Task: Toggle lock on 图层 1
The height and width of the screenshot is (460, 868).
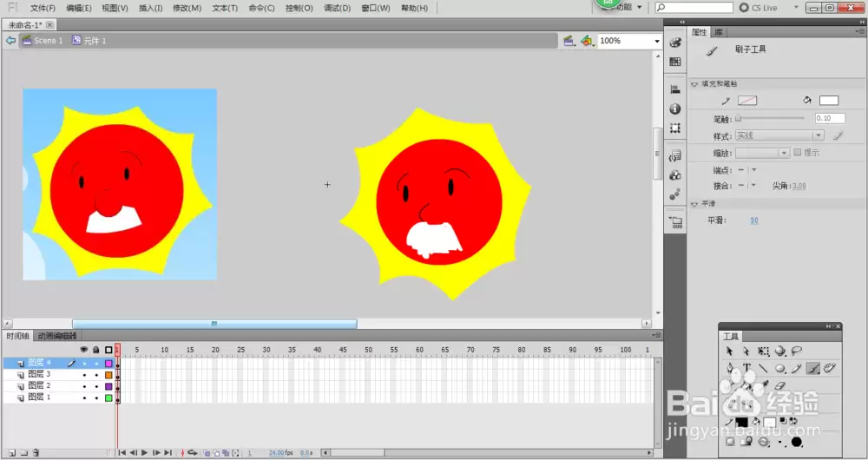Action: [x=96, y=398]
